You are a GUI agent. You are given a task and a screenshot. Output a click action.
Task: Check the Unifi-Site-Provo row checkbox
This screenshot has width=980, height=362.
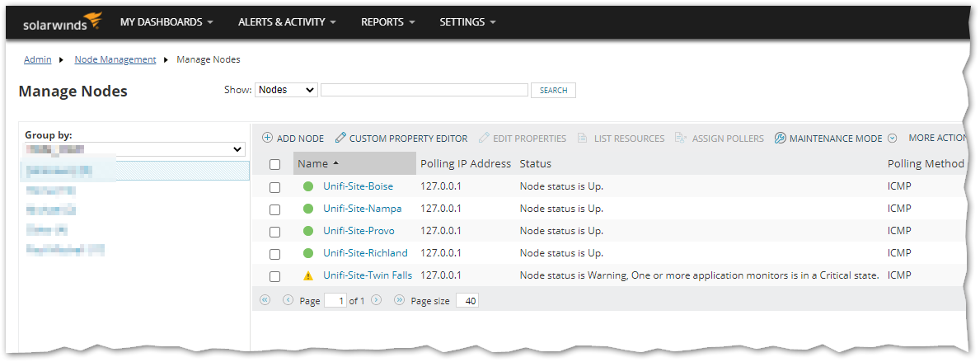(275, 232)
